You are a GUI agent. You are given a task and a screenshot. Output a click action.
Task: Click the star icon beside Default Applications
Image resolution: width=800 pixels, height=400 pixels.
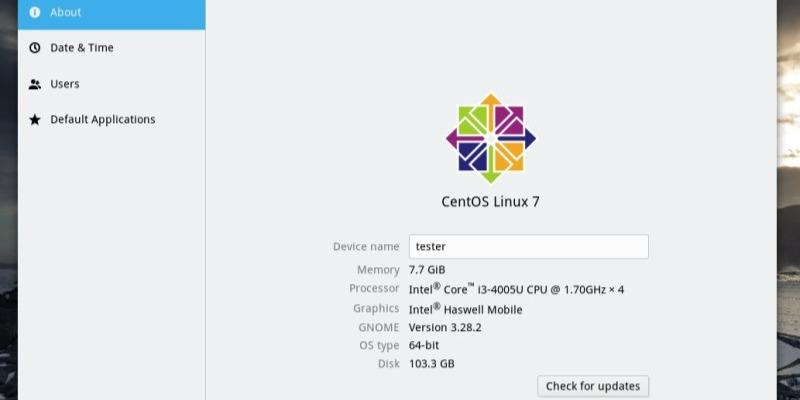click(x=35, y=119)
